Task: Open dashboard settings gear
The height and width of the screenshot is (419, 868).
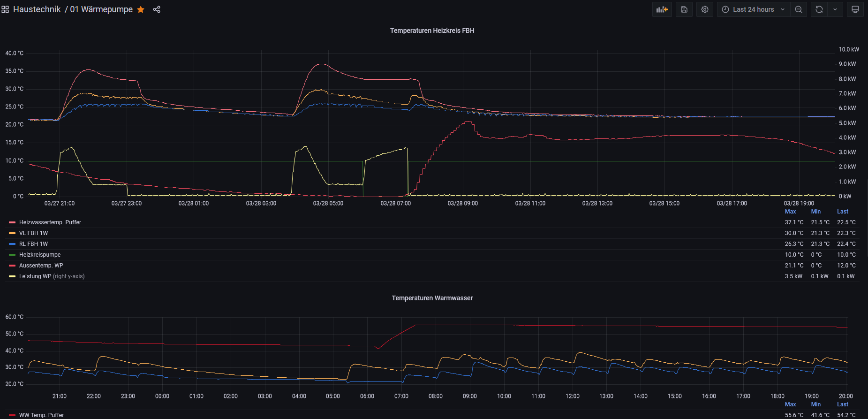Action: (x=705, y=9)
